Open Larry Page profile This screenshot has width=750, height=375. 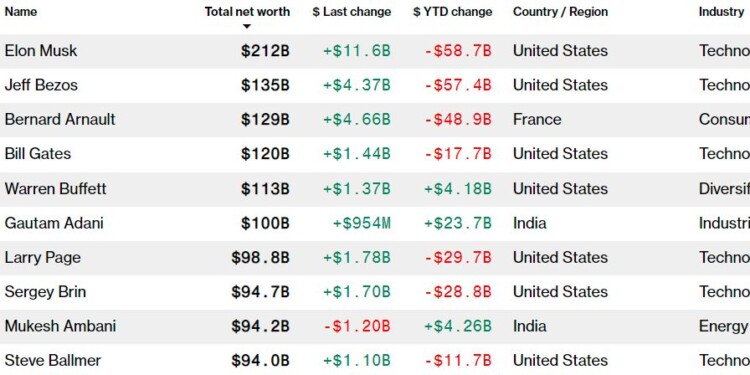click(43, 257)
